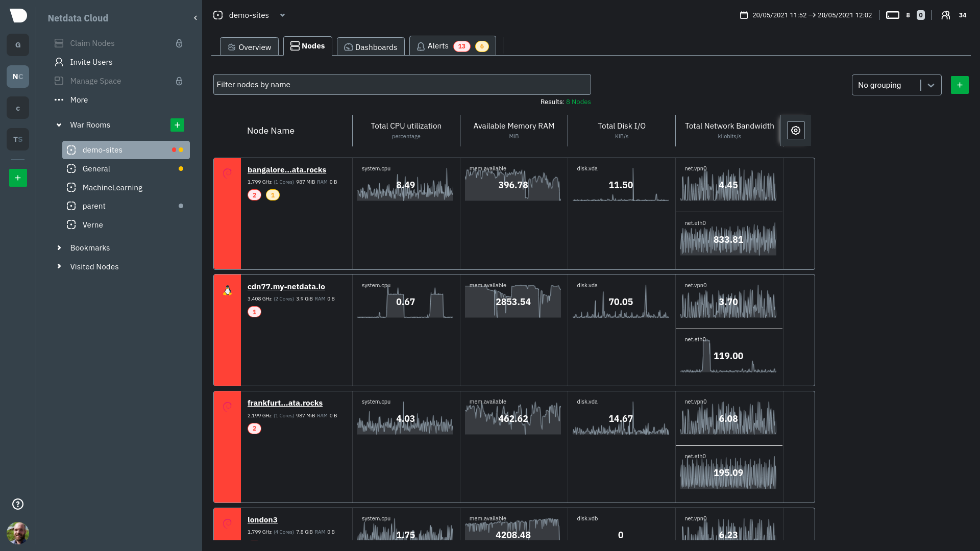Click the Available Memory RAM column header

point(514,131)
